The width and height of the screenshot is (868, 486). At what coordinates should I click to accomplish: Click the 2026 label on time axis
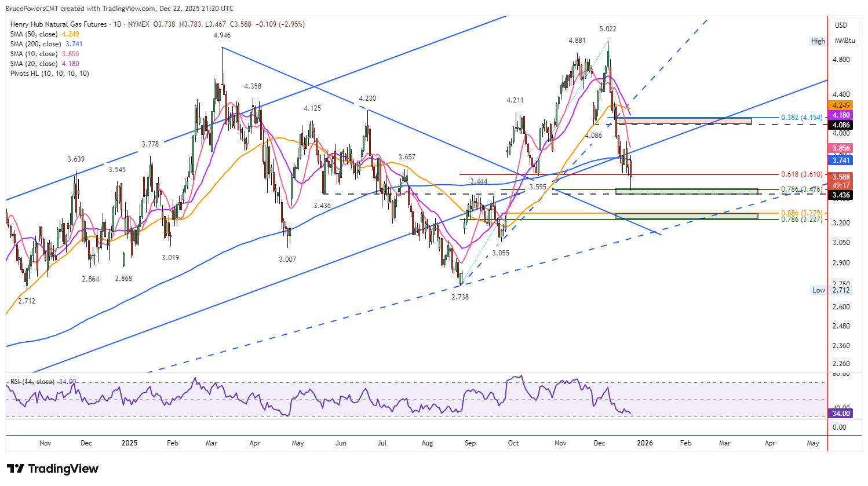click(x=644, y=443)
